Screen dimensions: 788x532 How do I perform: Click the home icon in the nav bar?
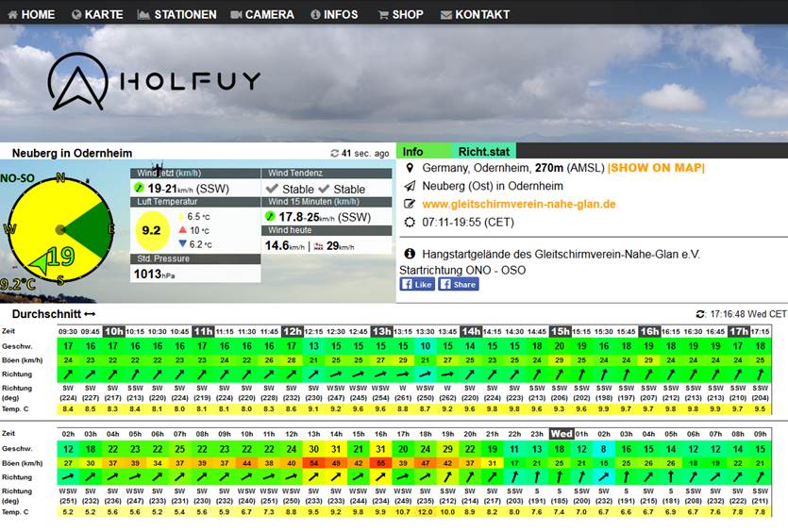click(12, 14)
